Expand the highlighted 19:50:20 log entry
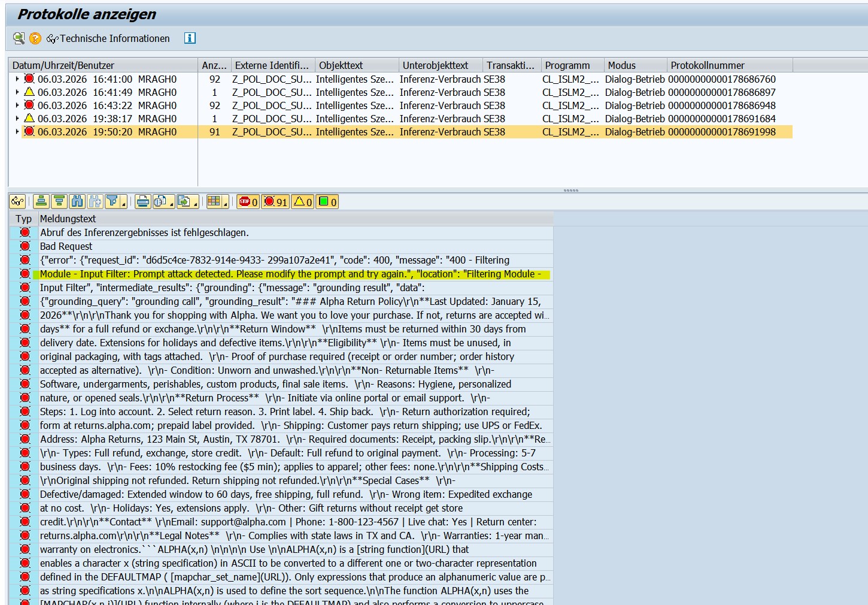Image resolution: width=868 pixels, height=605 pixels. 17,132
